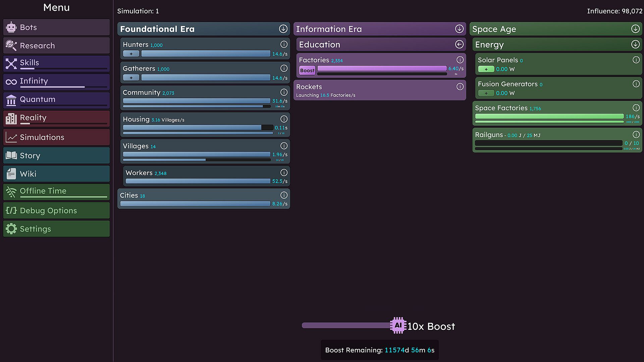
Task: Expand the Education subsection arrow
Action: point(459,44)
